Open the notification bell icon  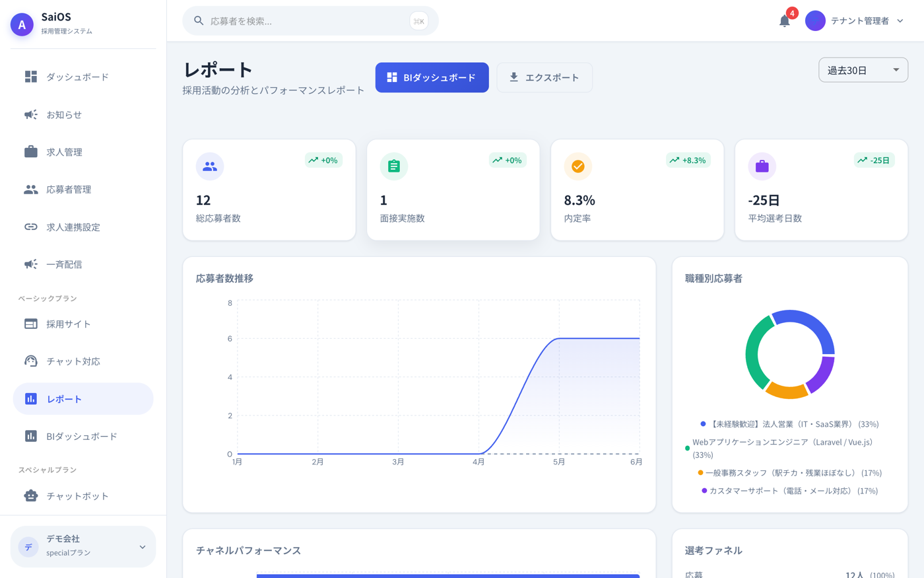click(x=784, y=21)
